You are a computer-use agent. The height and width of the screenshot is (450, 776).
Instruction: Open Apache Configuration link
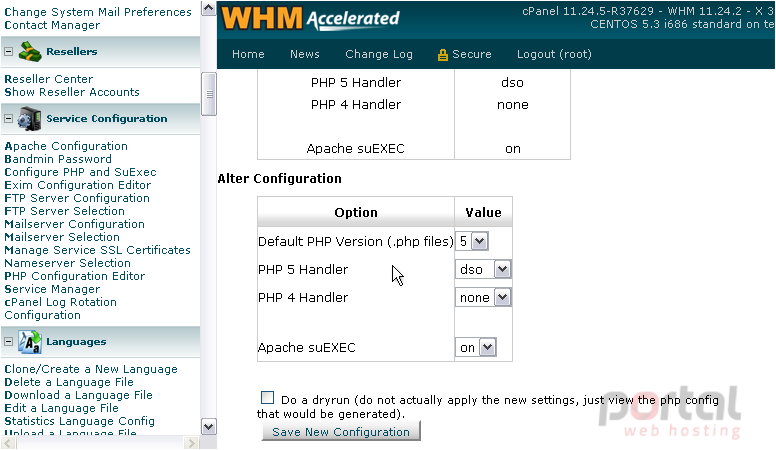coord(66,146)
